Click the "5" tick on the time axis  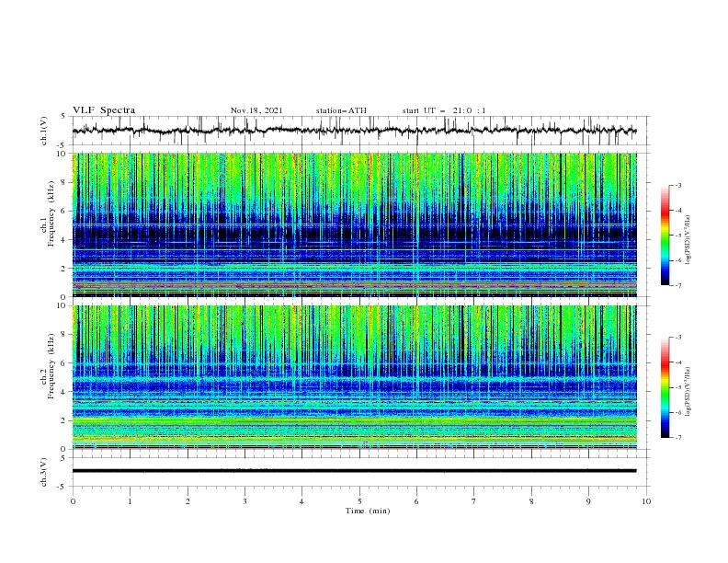click(359, 501)
